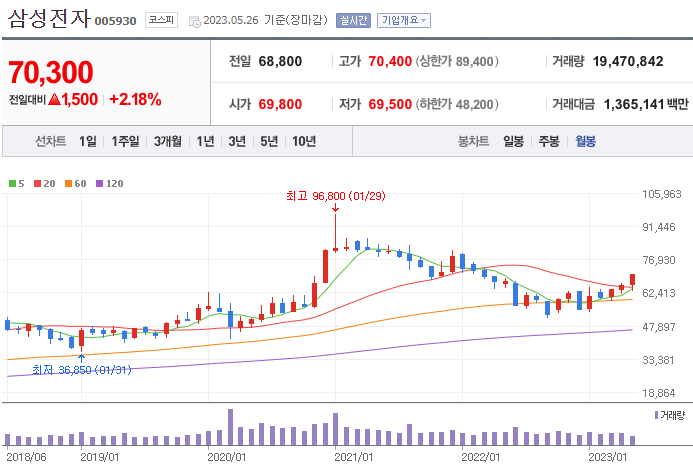
Task: Click the 상한가 89,400 text
Action: click(457, 61)
